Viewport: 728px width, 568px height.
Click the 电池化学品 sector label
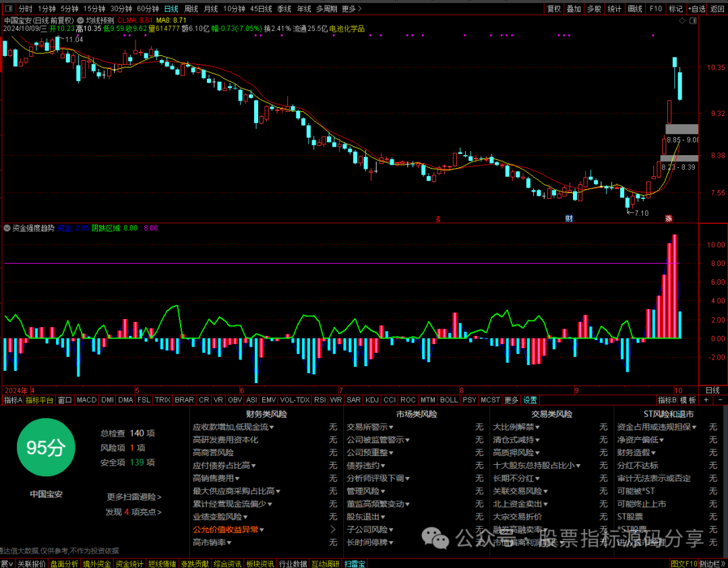click(x=347, y=29)
